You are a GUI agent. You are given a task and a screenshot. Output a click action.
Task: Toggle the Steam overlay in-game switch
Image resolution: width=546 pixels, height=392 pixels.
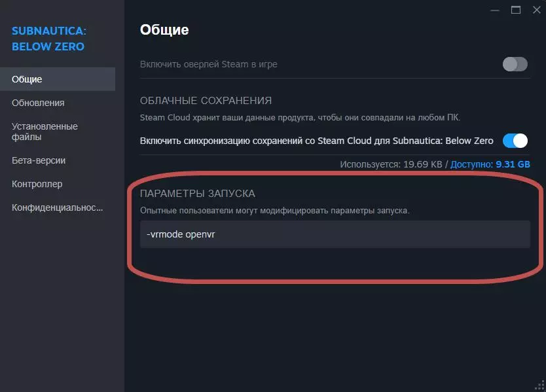click(515, 64)
